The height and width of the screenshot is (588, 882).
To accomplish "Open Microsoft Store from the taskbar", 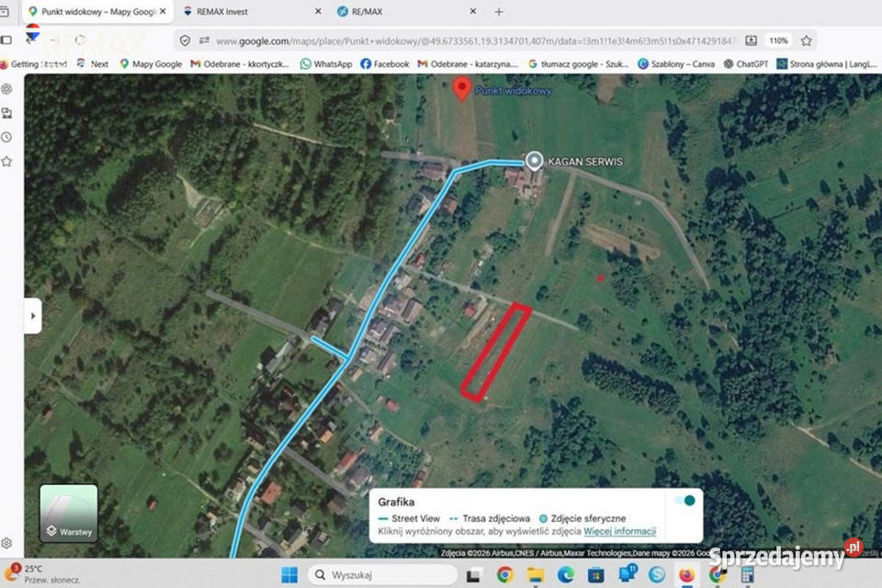I will 595,574.
